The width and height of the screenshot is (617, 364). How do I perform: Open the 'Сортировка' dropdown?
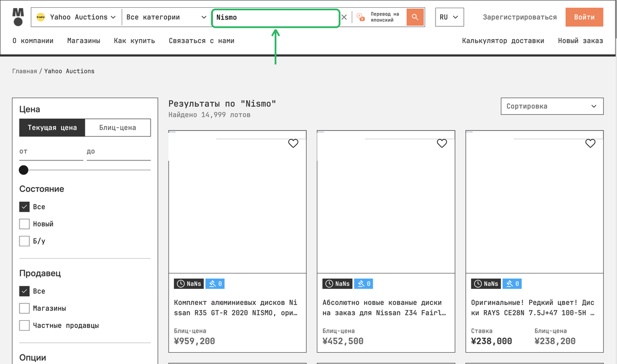click(x=552, y=106)
